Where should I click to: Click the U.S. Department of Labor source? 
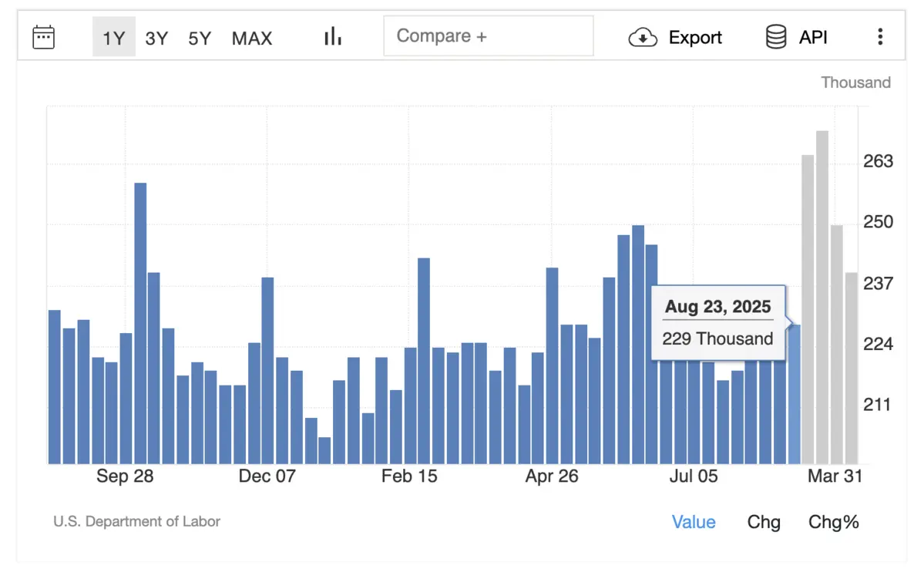pos(136,521)
